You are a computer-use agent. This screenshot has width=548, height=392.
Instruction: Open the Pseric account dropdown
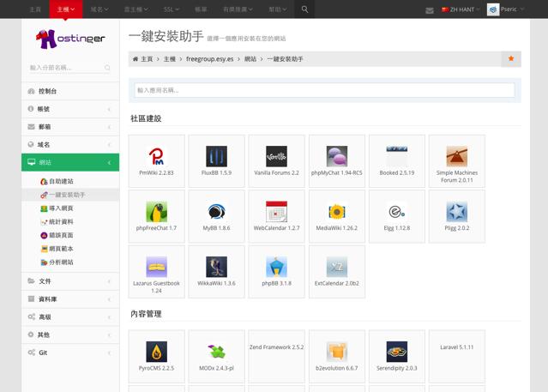tap(512, 9)
